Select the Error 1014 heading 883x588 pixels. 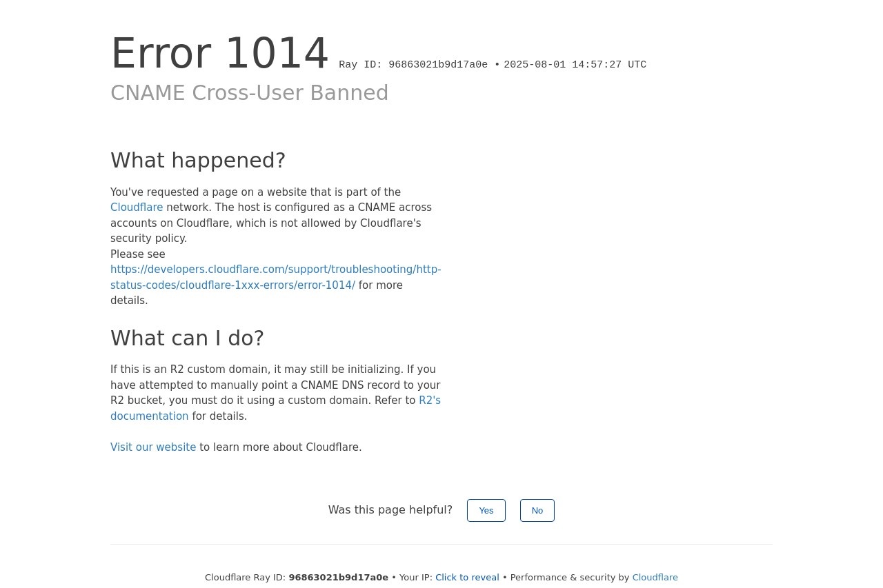pos(219,53)
